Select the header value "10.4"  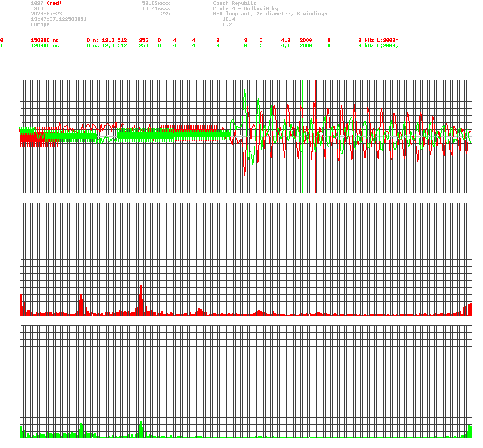tap(228, 19)
